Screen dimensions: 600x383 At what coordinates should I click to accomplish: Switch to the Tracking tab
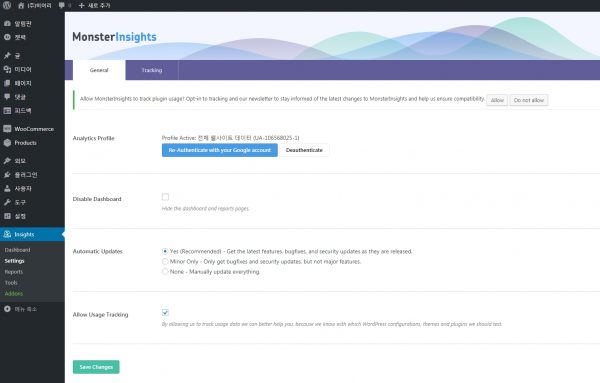[x=152, y=70]
